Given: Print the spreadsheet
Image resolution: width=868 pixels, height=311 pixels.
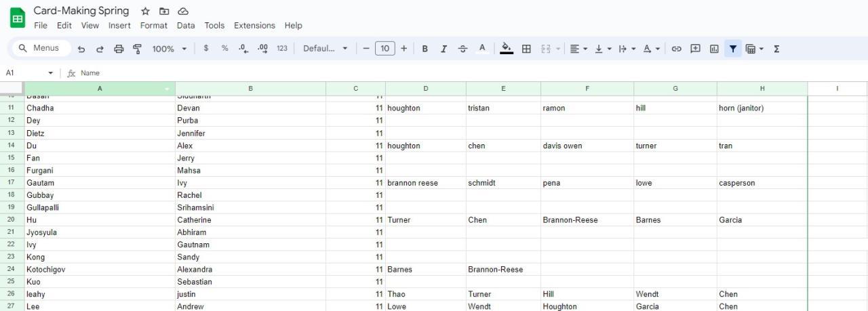Looking at the screenshot, I should [119, 49].
